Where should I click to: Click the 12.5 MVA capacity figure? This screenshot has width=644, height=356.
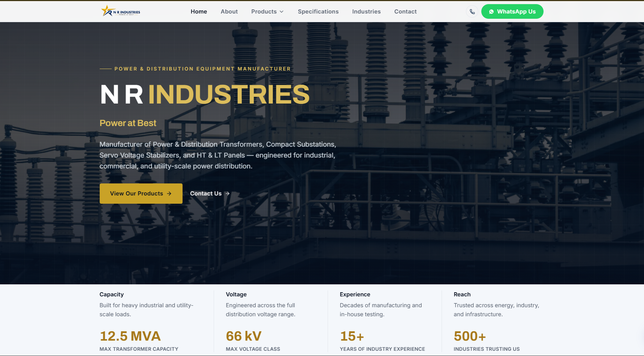click(x=130, y=336)
